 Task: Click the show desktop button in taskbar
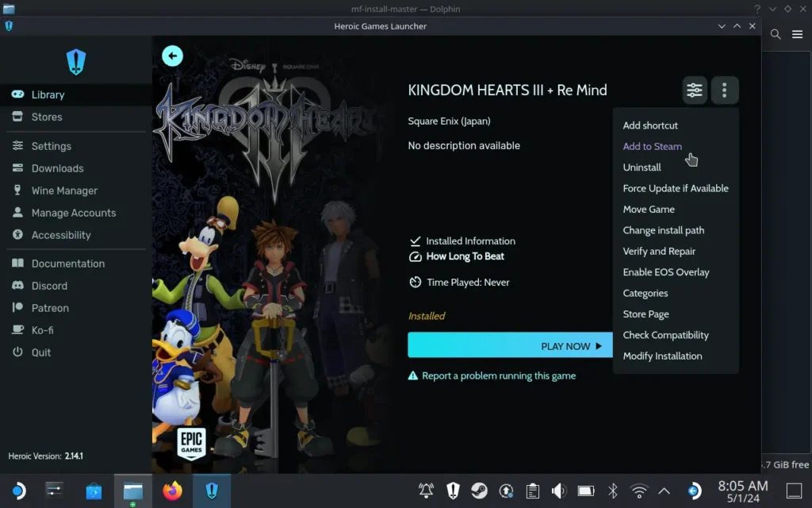tap(794, 491)
